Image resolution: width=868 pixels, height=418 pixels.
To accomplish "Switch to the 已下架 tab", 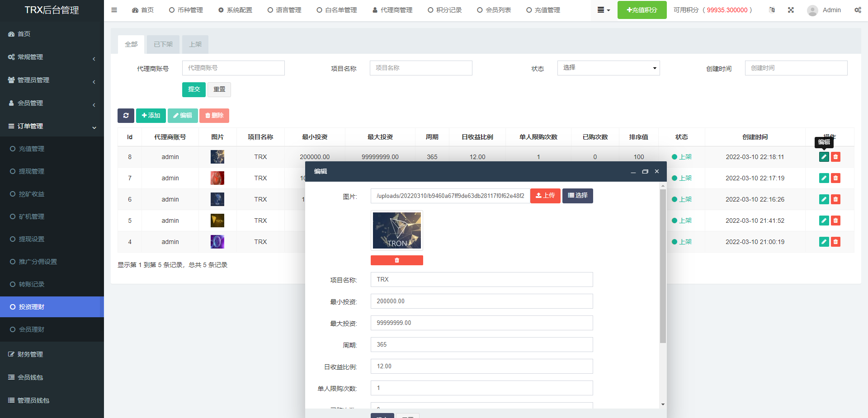I will (163, 44).
